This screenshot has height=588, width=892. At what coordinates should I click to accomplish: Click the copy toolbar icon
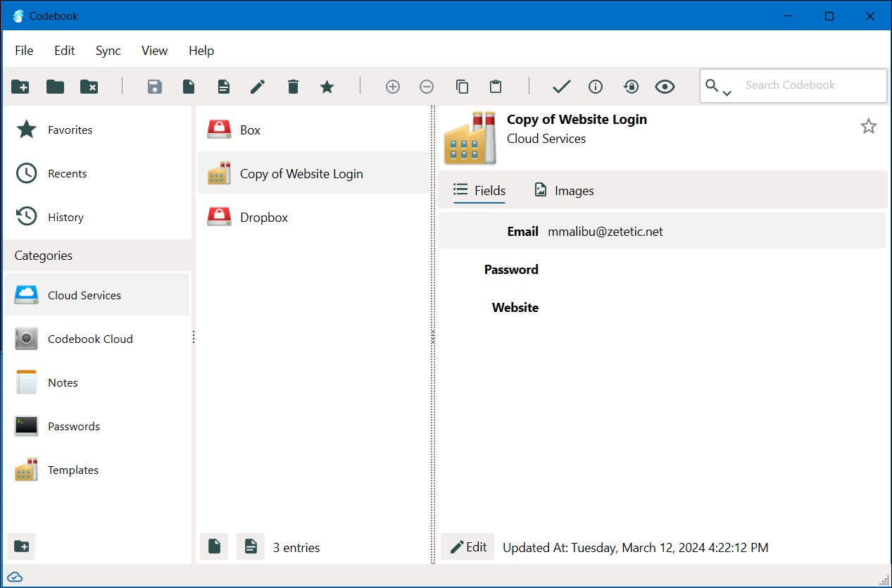coord(462,87)
